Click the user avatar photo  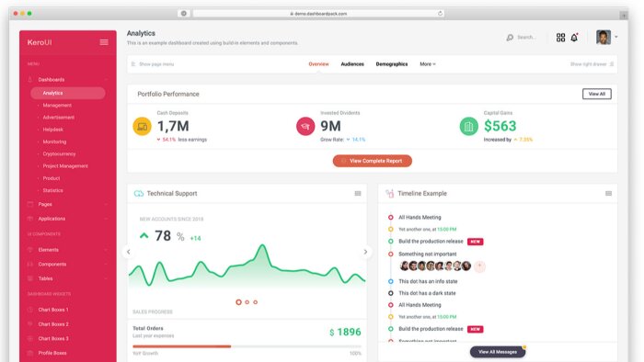point(604,38)
